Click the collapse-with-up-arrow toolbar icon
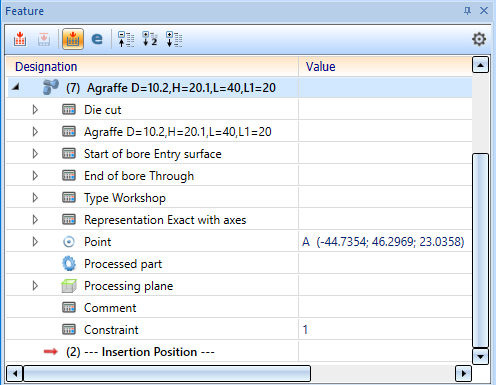496x385 pixels. click(126, 39)
